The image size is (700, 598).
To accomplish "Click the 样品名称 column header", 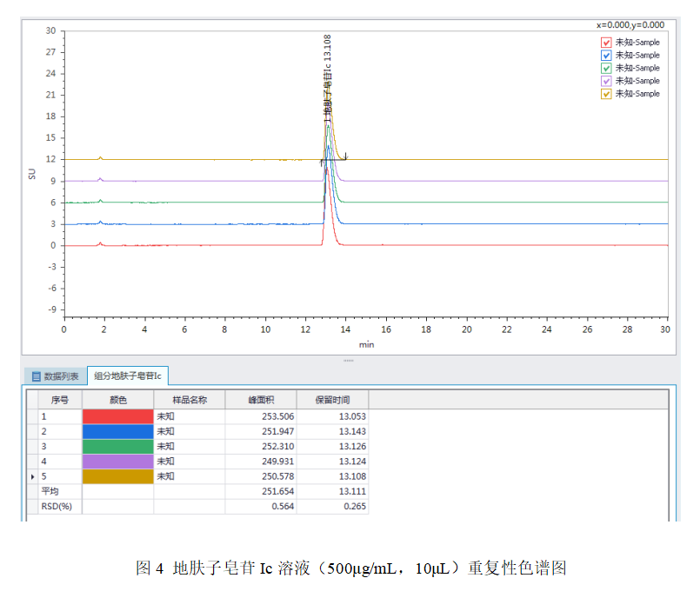I will (190, 400).
